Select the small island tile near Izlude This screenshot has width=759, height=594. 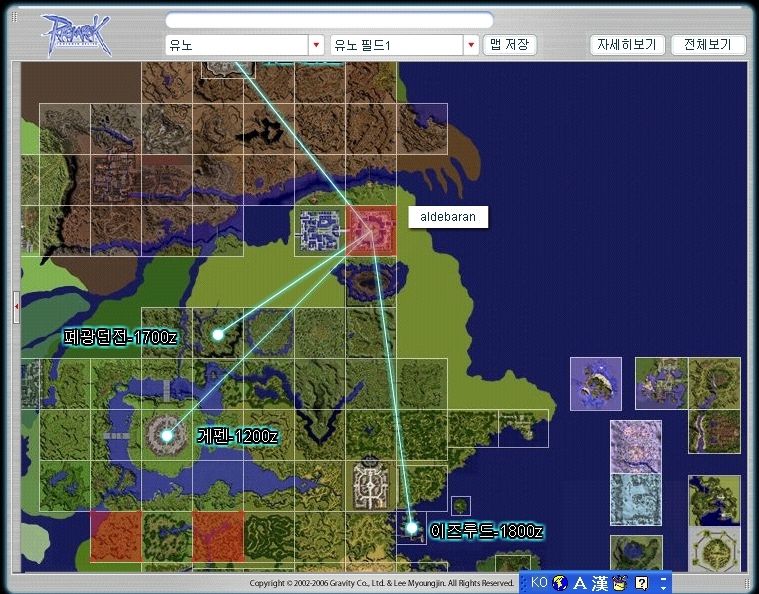pyautogui.click(x=461, y=506)
